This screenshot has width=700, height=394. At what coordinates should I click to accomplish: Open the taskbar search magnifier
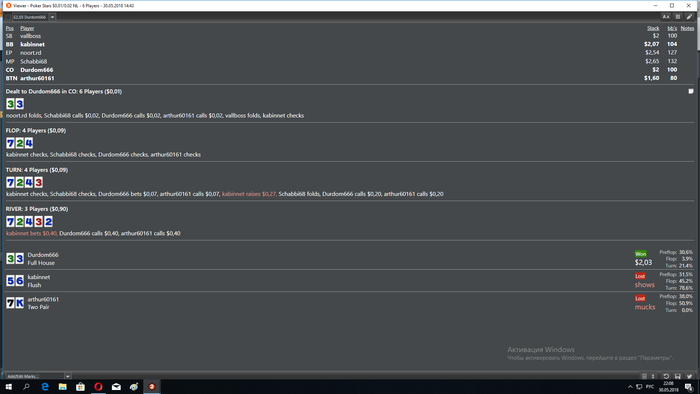coord(26,386)
